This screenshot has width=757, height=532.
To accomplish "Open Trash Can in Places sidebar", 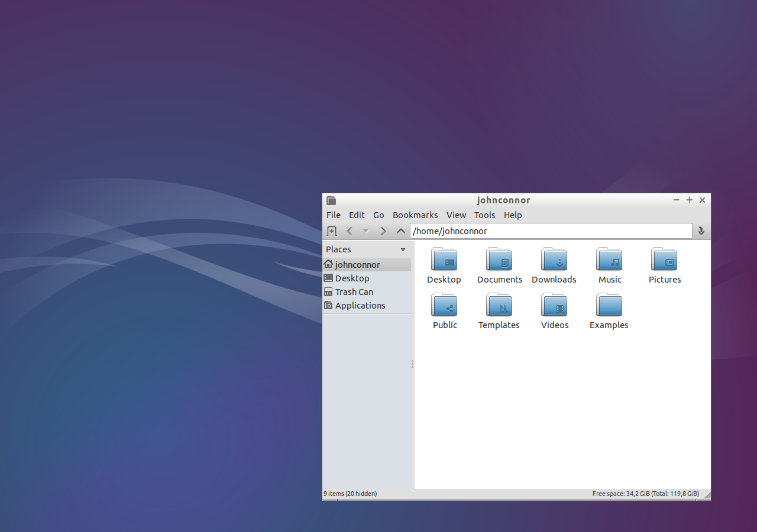I will pos(367,292).
